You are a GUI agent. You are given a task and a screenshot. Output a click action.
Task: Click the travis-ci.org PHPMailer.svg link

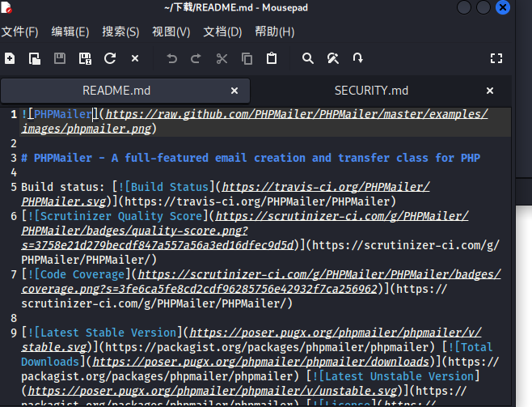tap(226, 194)
